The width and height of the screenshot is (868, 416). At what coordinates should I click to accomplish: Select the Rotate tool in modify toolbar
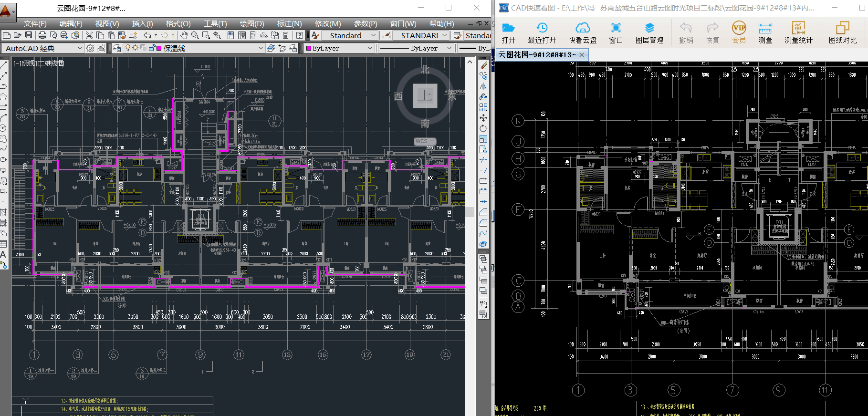[x=483, y=128]
